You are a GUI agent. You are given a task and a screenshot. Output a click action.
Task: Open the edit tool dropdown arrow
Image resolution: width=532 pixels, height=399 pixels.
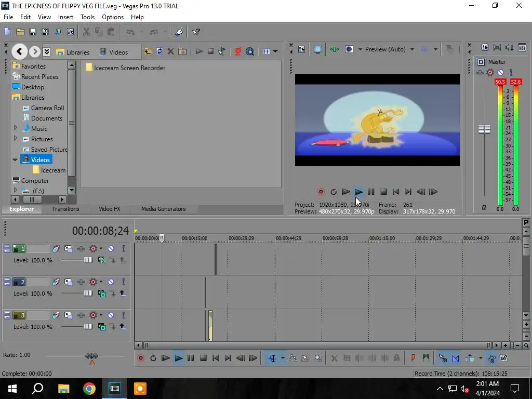tap(282, 358)
